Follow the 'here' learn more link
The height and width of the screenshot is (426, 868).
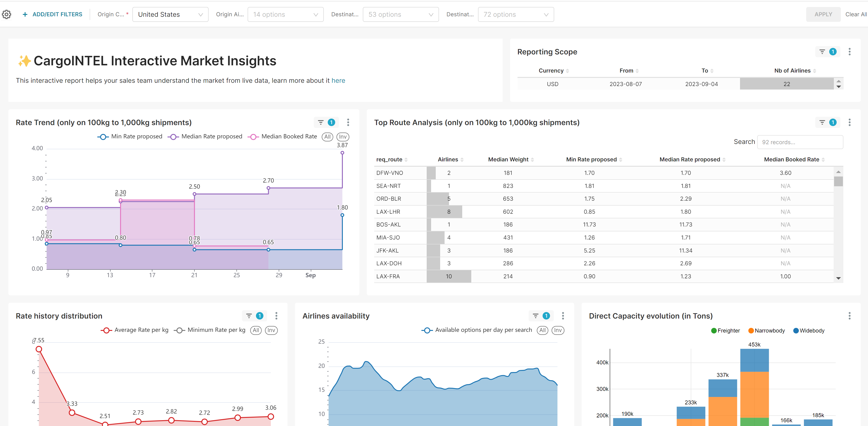pos(338,81)
